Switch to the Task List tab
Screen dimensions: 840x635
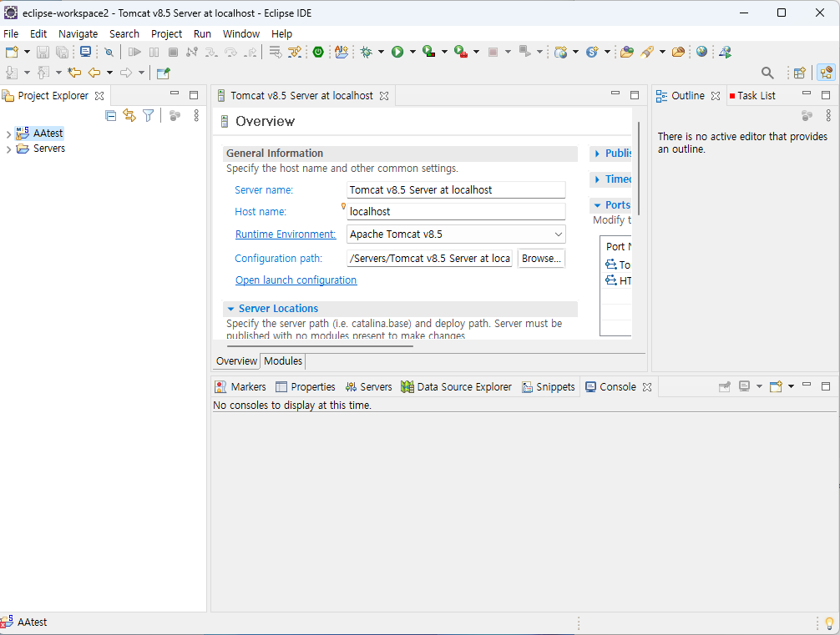(x=752, y=96)
